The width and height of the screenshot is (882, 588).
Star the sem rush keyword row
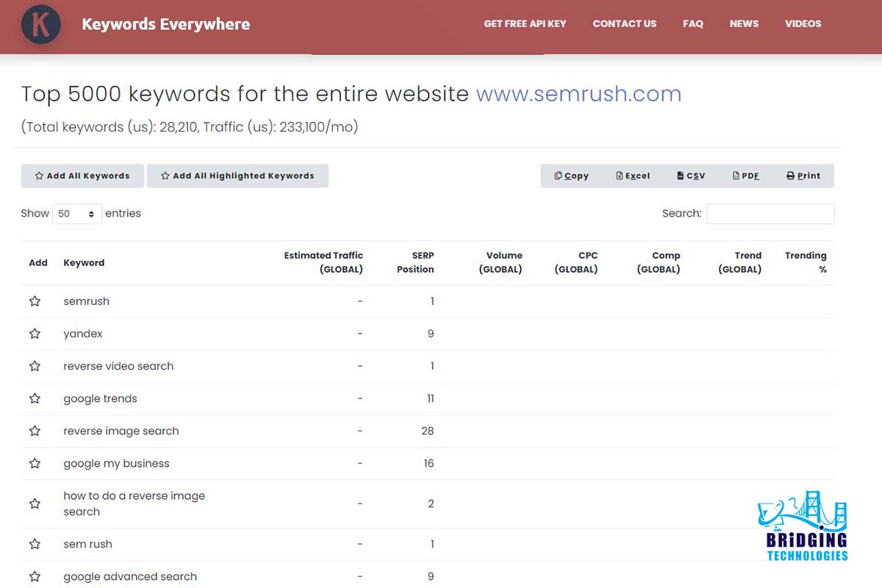[35, 544]
